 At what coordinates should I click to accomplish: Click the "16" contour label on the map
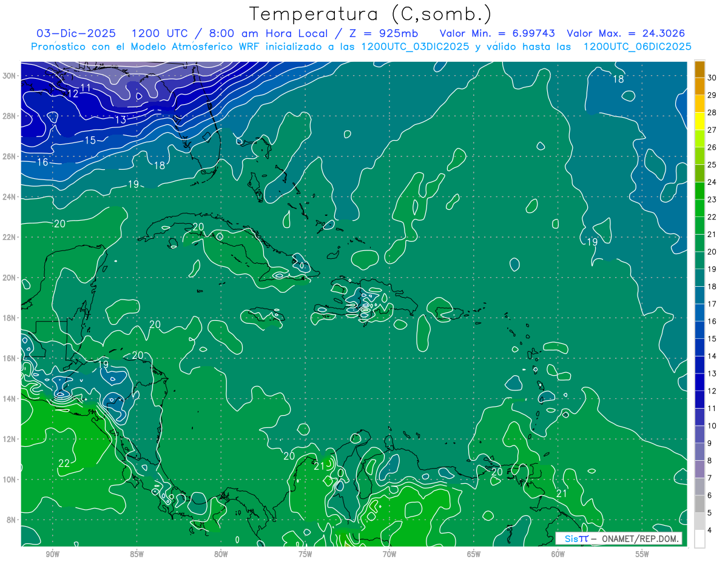point(42,162)
